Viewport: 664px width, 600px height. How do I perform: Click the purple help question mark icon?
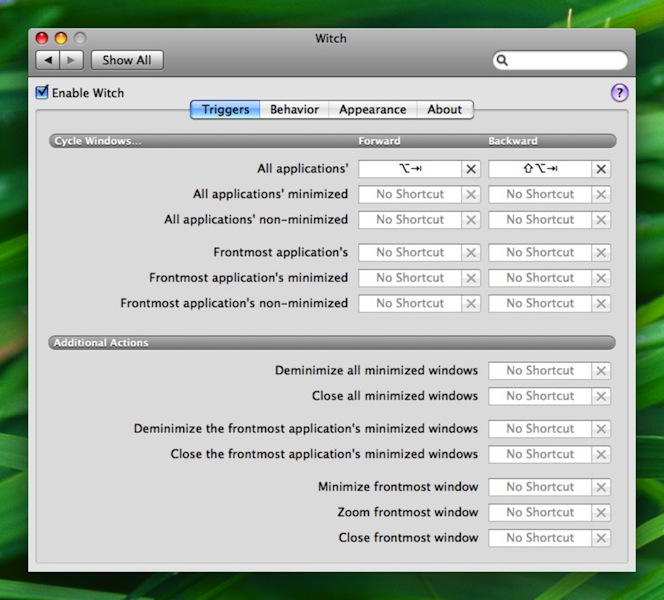620,93
